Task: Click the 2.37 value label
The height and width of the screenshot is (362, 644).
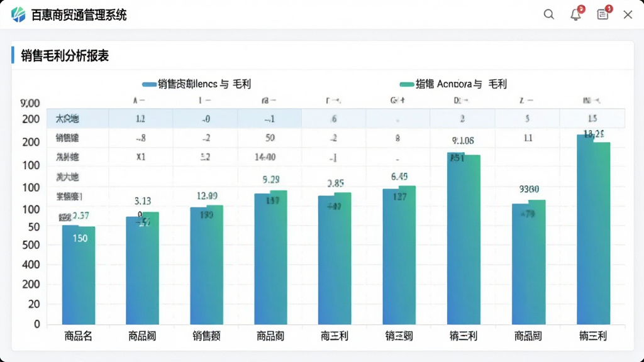Action: pos(80,216)
